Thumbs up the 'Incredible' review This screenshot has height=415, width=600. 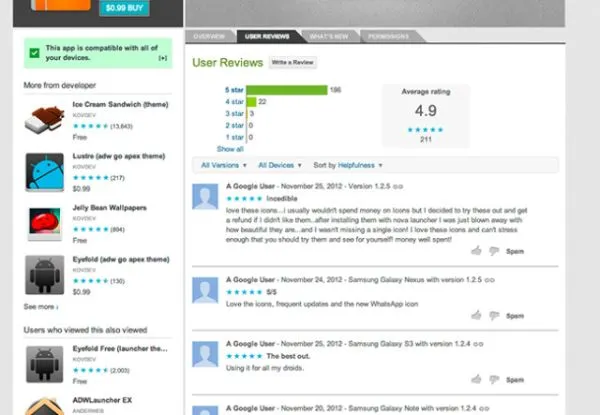[x=476, y=251]
